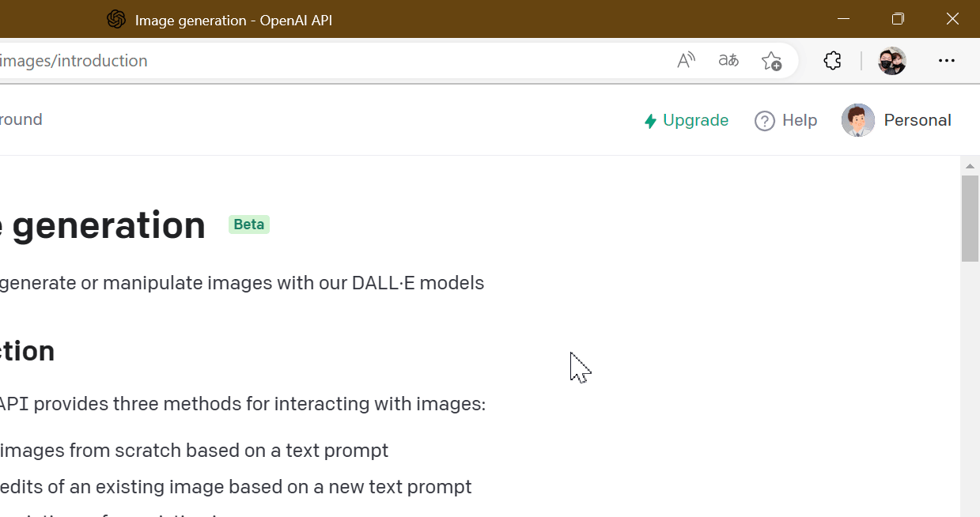The height and width of the screenshot is (517, 980).
Task: Click the Beta badge next to heading
Action: 249,225
